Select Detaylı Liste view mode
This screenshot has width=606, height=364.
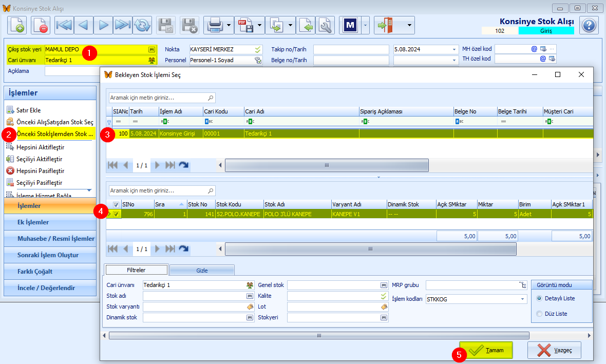point(540,298)
